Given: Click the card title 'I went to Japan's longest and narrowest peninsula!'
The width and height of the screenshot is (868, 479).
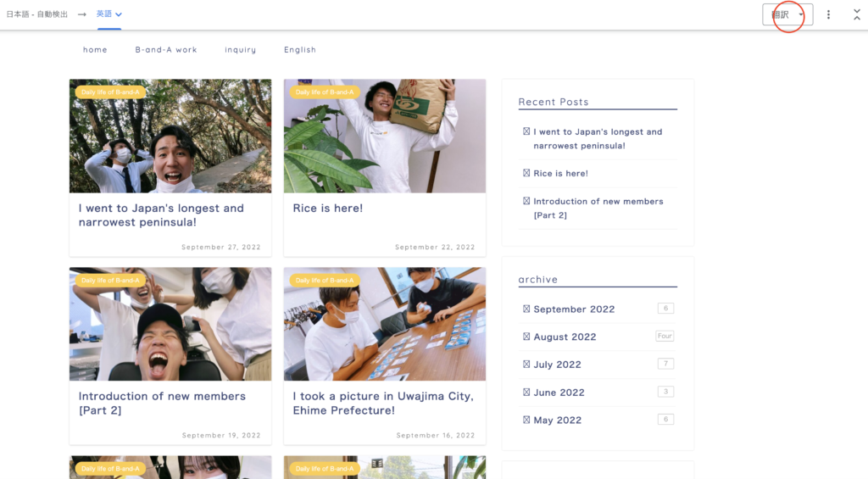Looking at the screenshot, I should pyautogui.click(x=161, y=214).
